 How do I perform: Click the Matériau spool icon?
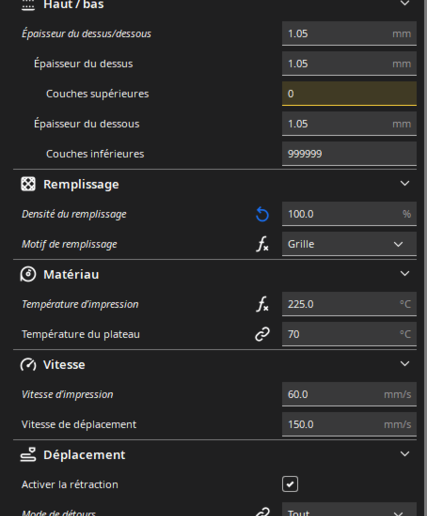tap(28, 274)
